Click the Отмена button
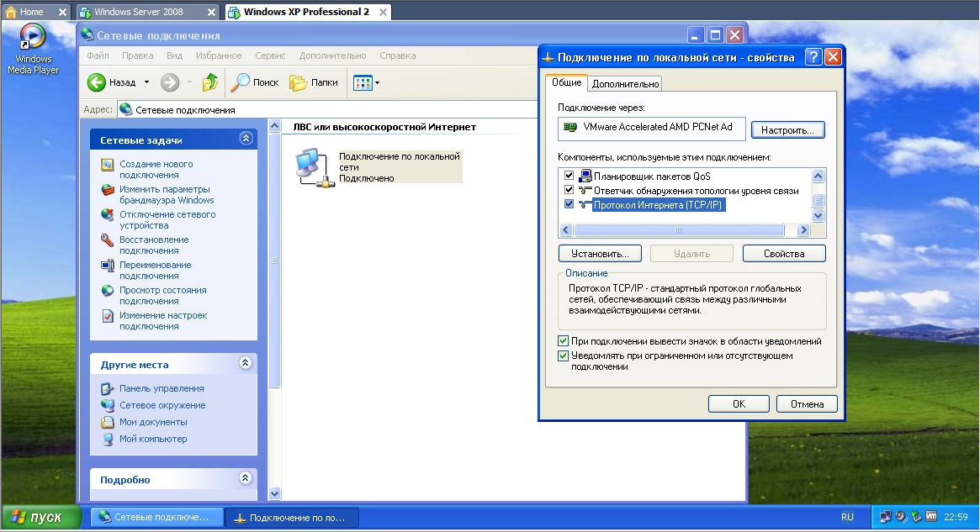The width and height of the screenshot is (980, 532). click(807, 404)
